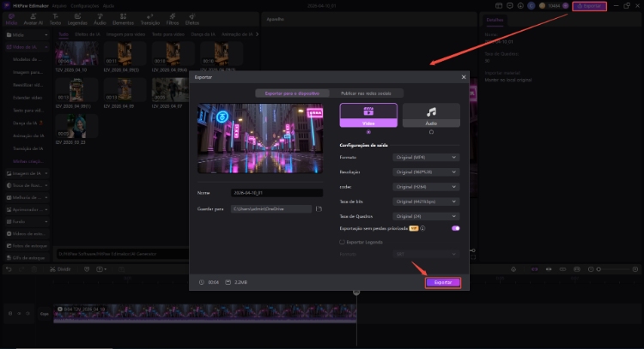Screen dimensions: 644x349
Task: Select the Áudio export type card
Action: (x=431, y=115)
